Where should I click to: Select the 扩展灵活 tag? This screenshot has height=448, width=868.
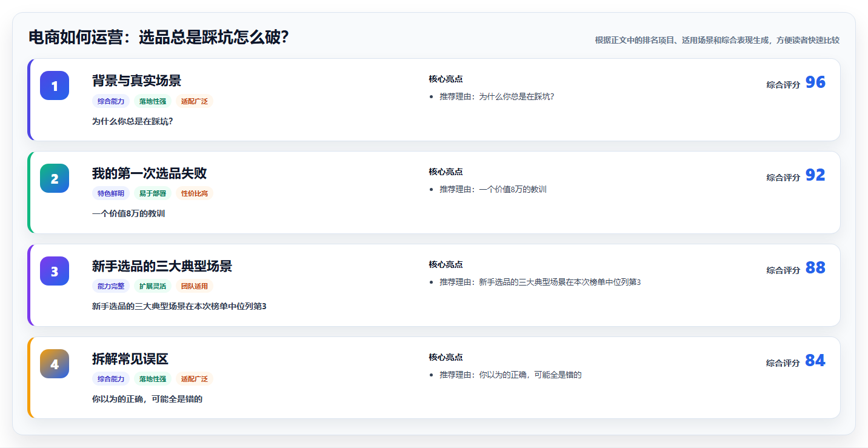click(x=153, y=286)
